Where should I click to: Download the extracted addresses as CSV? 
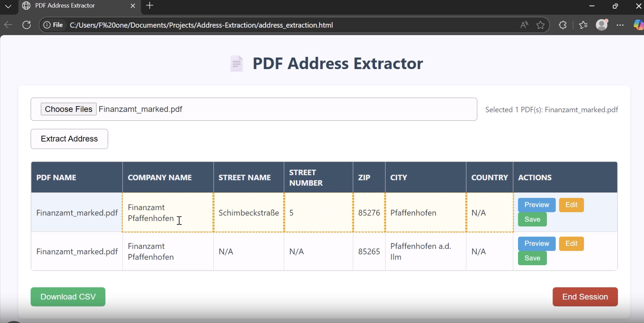tap(68, 296)
